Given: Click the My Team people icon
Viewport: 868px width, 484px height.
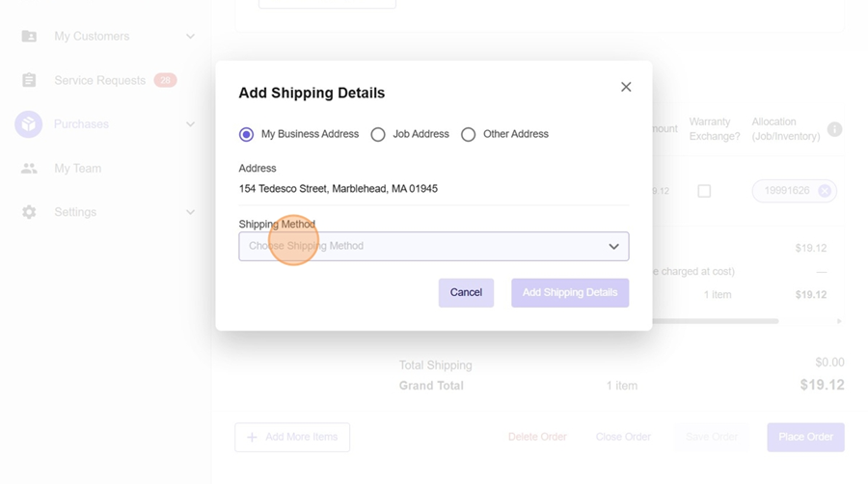Looking at the screenshot, I should tap(29, 169).
